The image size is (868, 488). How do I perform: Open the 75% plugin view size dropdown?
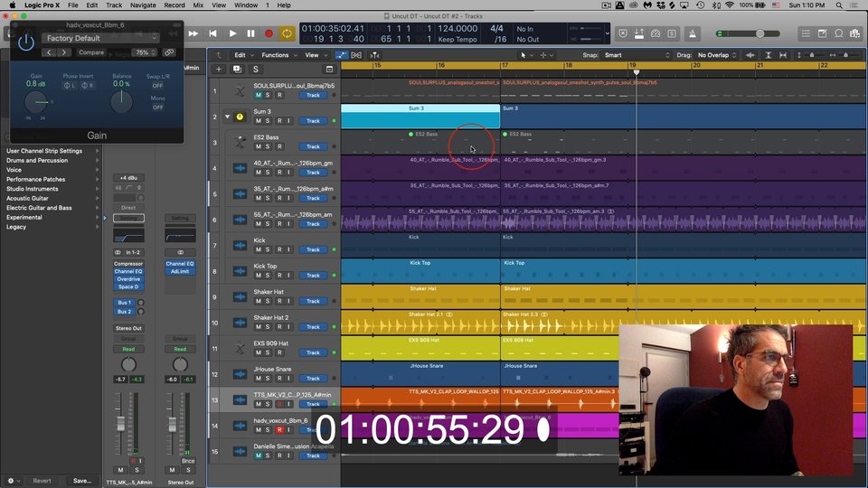145,52
